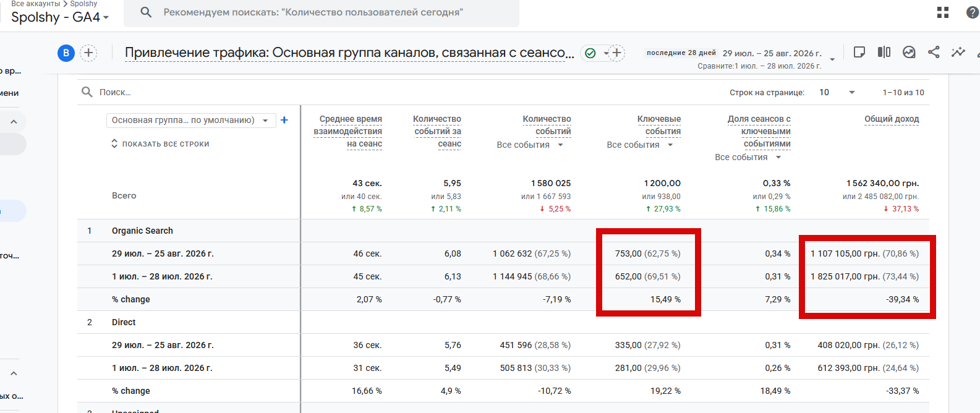Screen dimensions: 980x413
Task: Share this report via share icon
Action: click(934, 52)
